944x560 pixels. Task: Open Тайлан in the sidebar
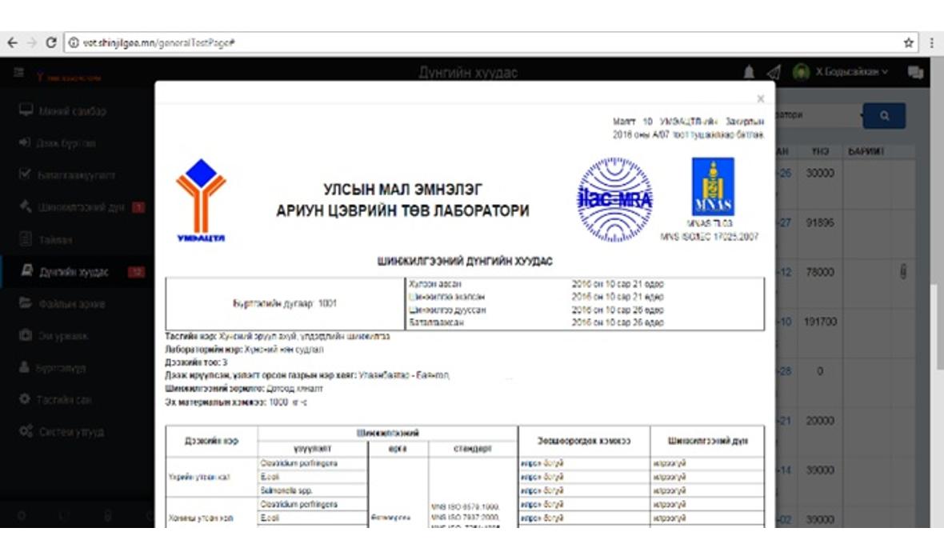pyautogui.click(x=46, y=240)
